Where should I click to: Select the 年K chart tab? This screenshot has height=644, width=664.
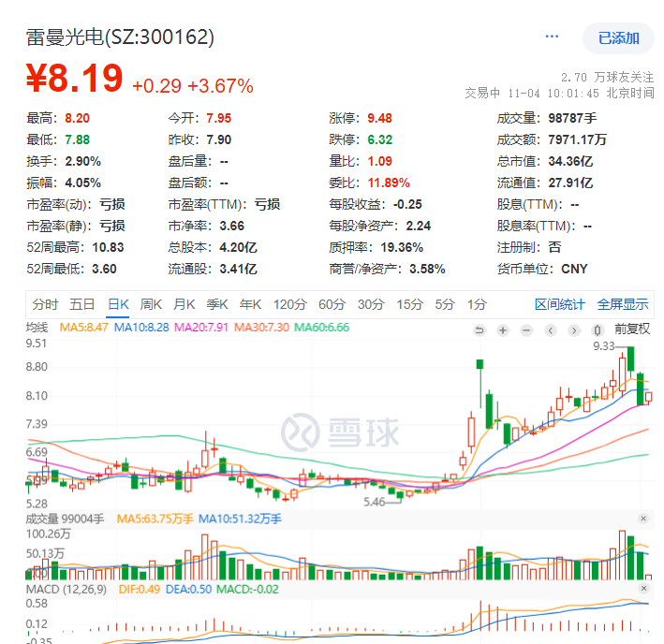click(x=250, y=304)
